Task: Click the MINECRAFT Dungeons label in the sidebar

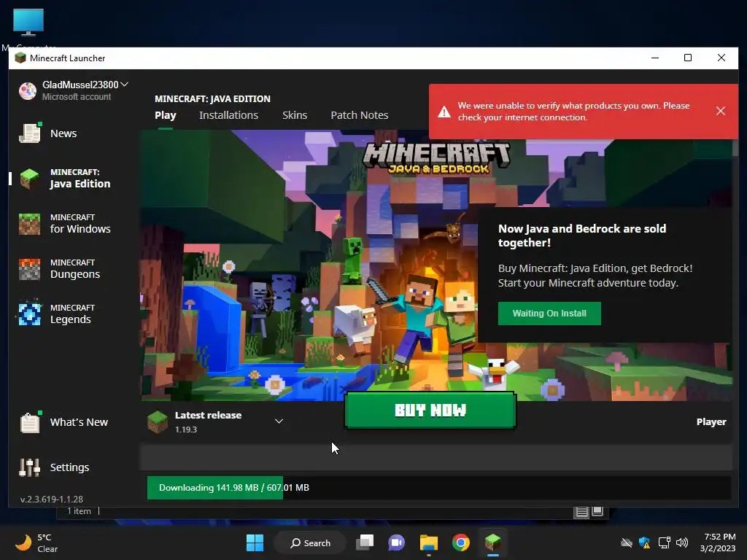Action: 75,269
